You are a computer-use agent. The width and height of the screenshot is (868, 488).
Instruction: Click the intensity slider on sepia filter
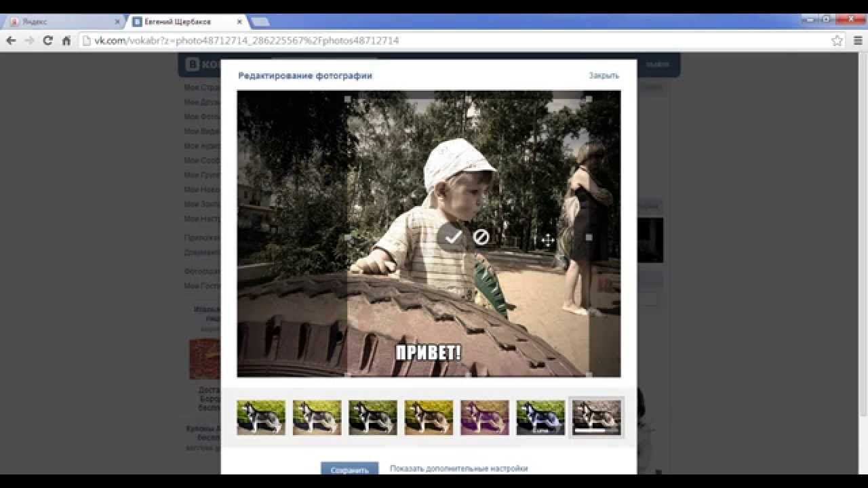[x=597, y=430]
